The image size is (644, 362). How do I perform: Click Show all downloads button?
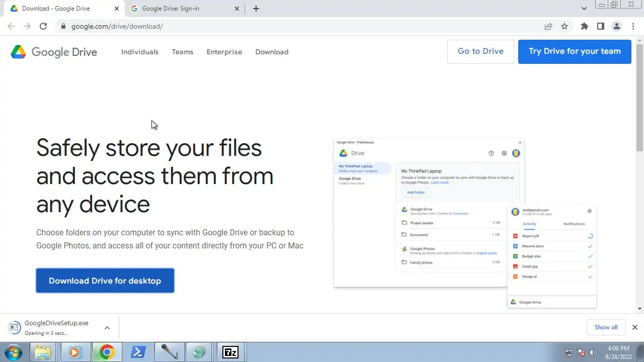606,327
